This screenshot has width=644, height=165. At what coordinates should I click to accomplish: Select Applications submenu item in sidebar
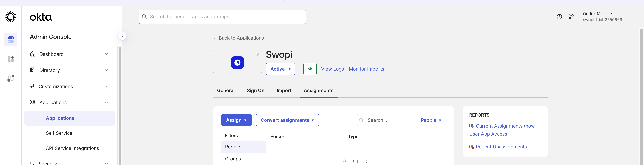point(69,118)
